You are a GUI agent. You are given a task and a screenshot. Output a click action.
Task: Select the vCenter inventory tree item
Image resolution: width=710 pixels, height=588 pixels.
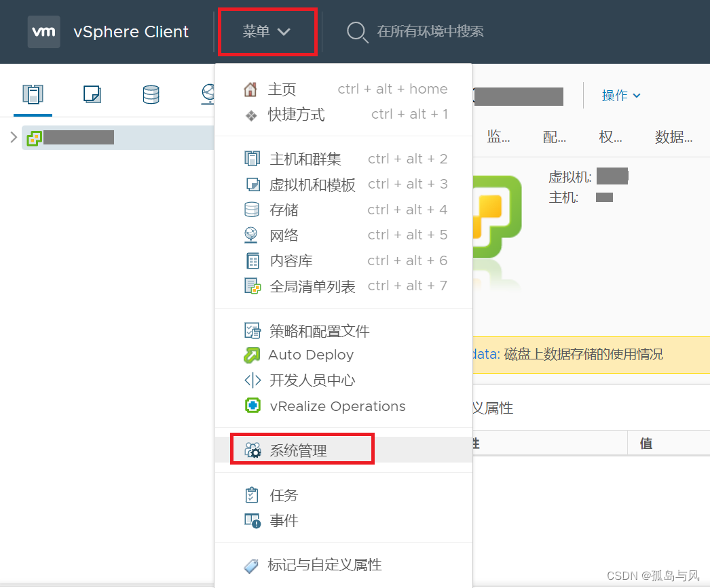click(x=117, y=138)
